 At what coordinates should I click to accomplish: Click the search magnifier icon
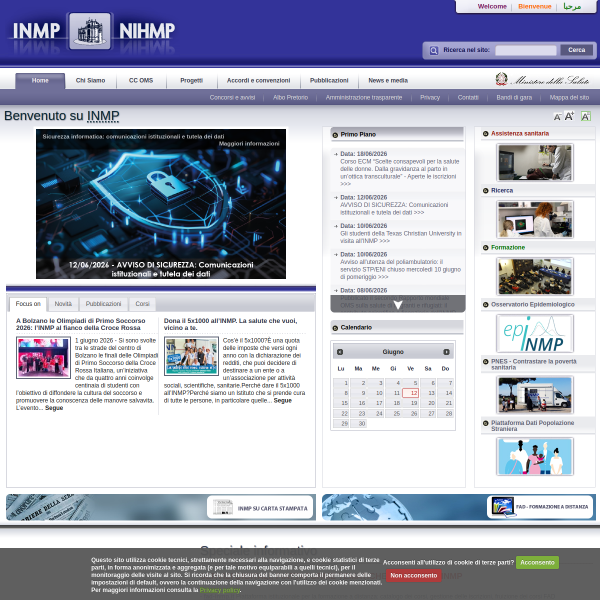tap(434, 51)
